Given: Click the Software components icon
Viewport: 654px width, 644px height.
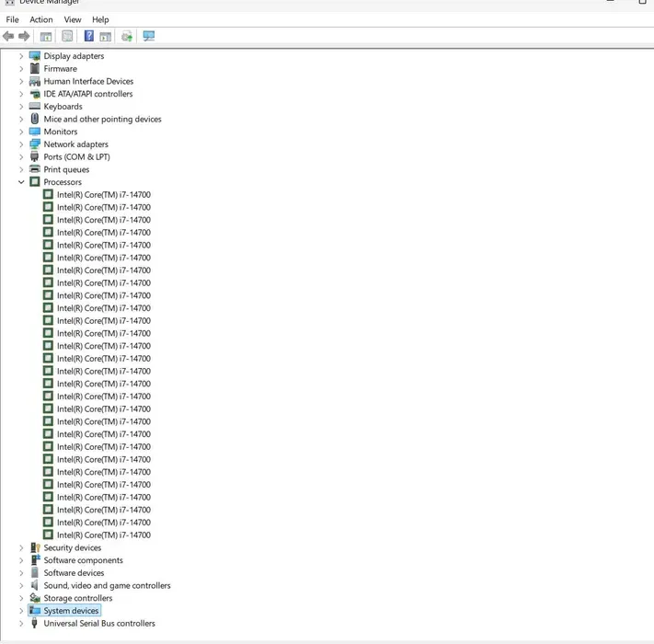Looking at the screenshot, I should 35,560.
